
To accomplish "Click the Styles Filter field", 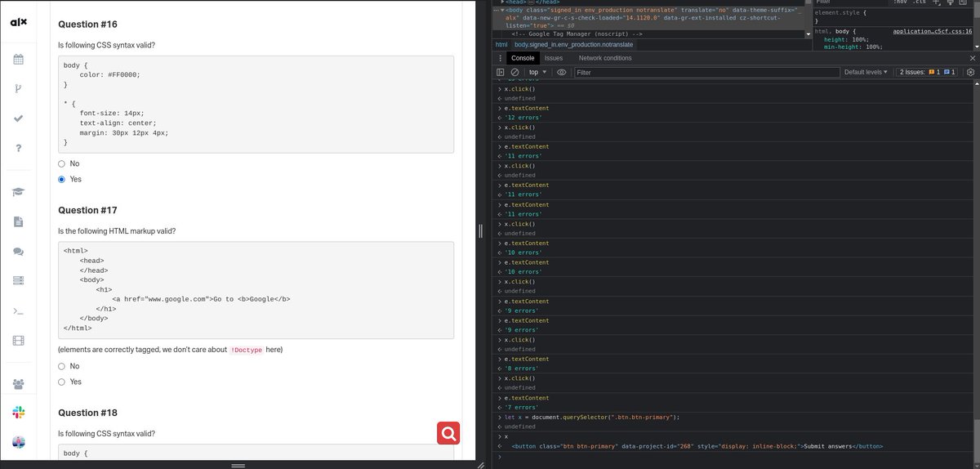I will 849,2.
